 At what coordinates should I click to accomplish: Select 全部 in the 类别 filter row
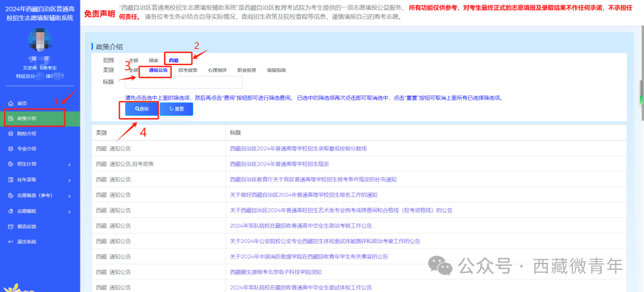134,70
